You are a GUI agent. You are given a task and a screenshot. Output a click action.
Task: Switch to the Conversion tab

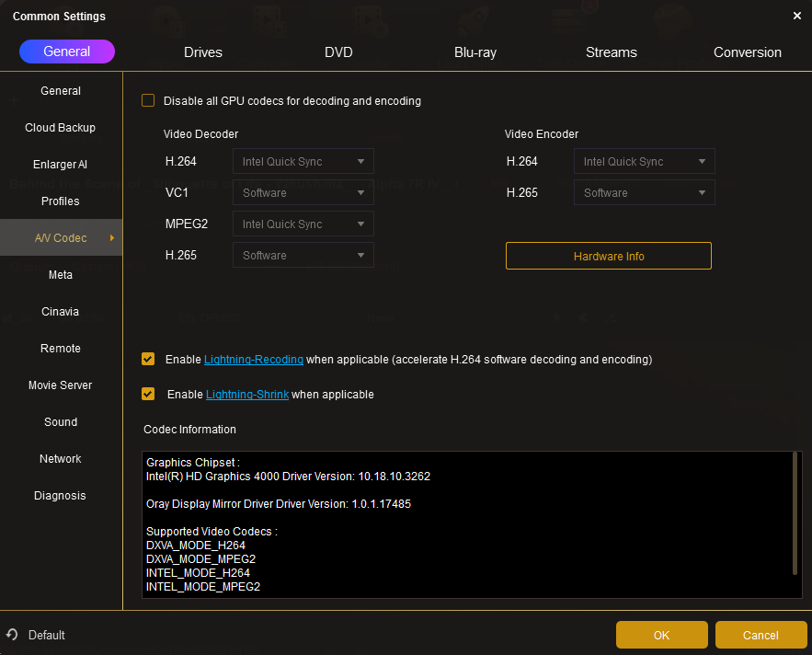click(x=748, y=52)
